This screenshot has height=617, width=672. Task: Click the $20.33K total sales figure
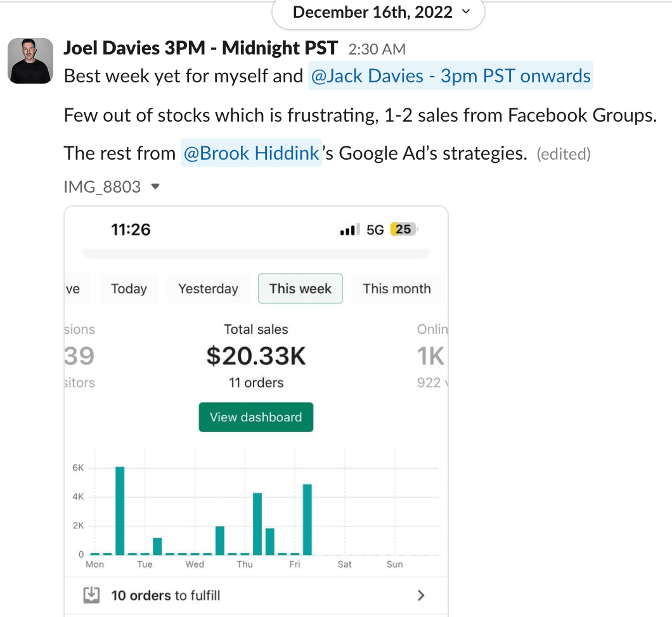(256, 357)
